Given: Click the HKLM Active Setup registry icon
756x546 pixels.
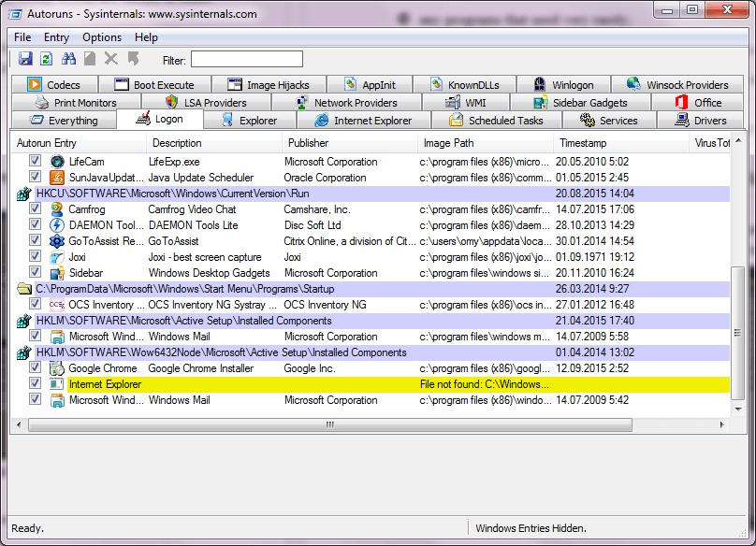Looking at the screenshot, I should 24,321.
